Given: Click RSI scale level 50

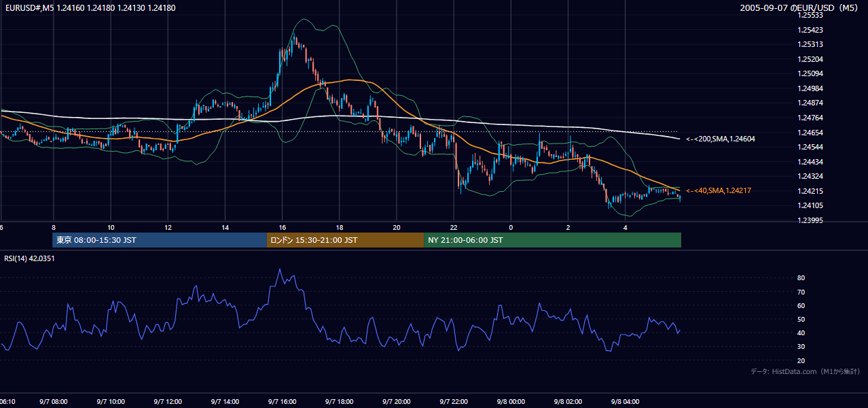Looking at the screenshot, I should (x=801, y=319).
